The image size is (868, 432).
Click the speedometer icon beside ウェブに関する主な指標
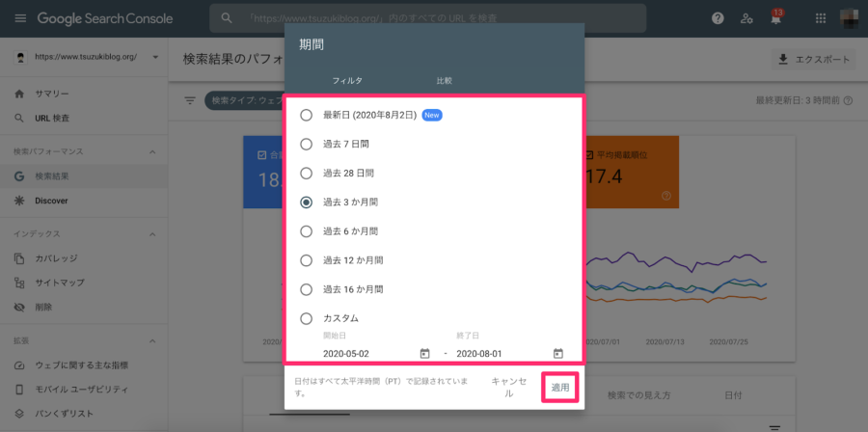[19, 365]
